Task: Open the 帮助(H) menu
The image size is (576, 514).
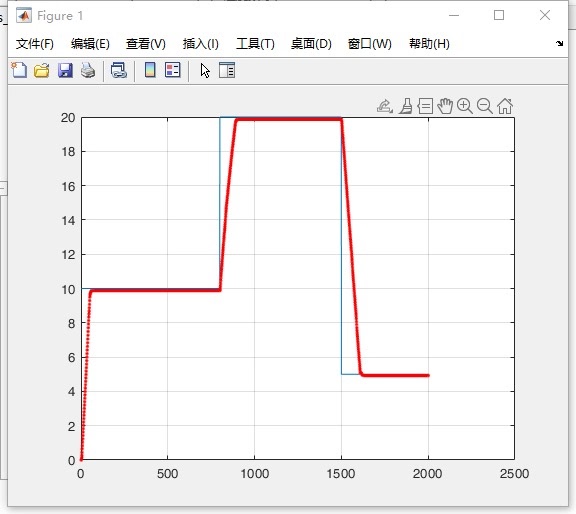Action: pos(429,44)
